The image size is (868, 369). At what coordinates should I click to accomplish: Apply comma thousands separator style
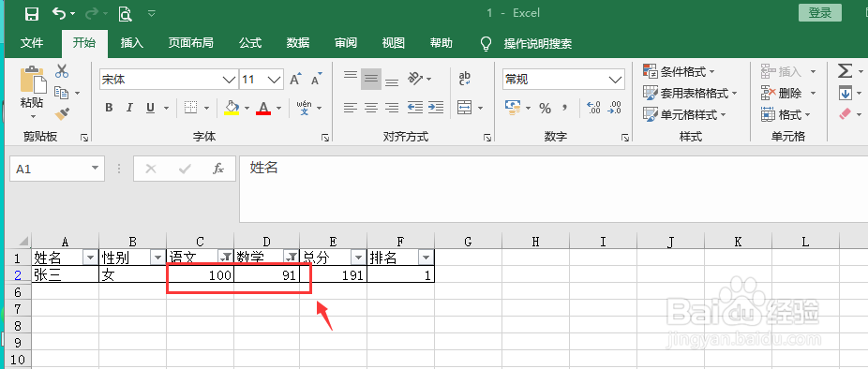pyautogui.click(x=564, y=108)
